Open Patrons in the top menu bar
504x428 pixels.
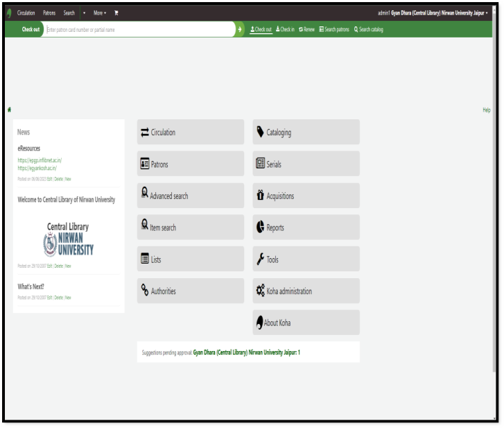coord(49,13)
